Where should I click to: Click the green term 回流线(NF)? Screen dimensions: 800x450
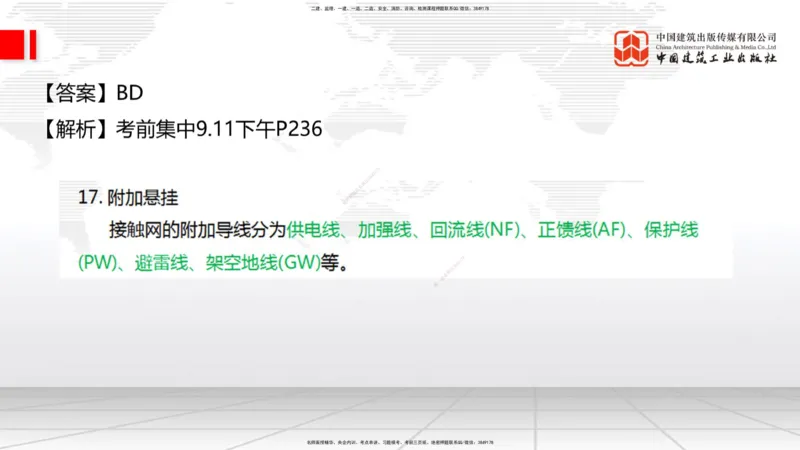click(475, 230)
